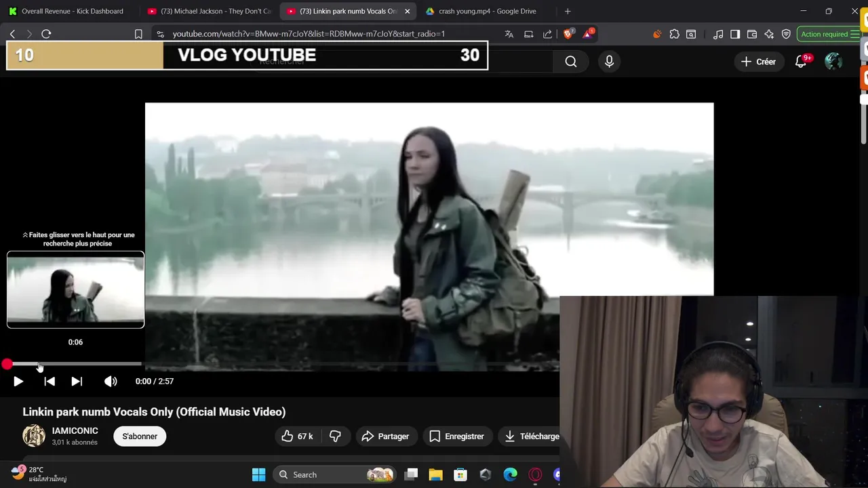Open the IAMICONIC channel avatar
This screenshot has height=488, width=868.
[34, 436]
